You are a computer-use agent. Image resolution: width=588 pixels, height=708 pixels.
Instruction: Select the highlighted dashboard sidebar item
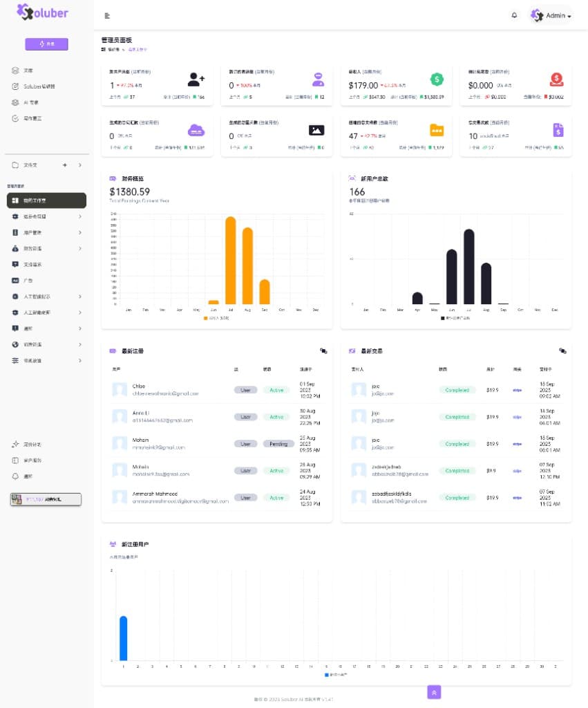pyautogui.click(x=46, y=201)
